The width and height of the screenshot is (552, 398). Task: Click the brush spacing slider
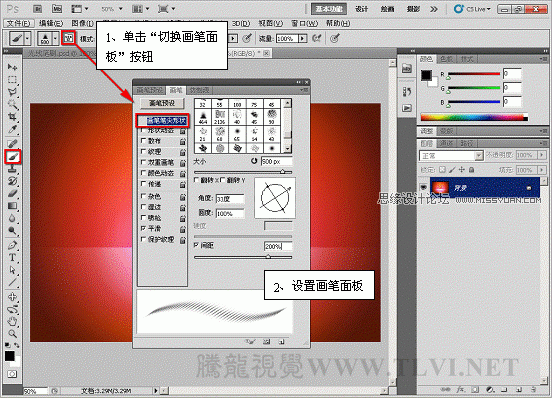click(243, 257)
